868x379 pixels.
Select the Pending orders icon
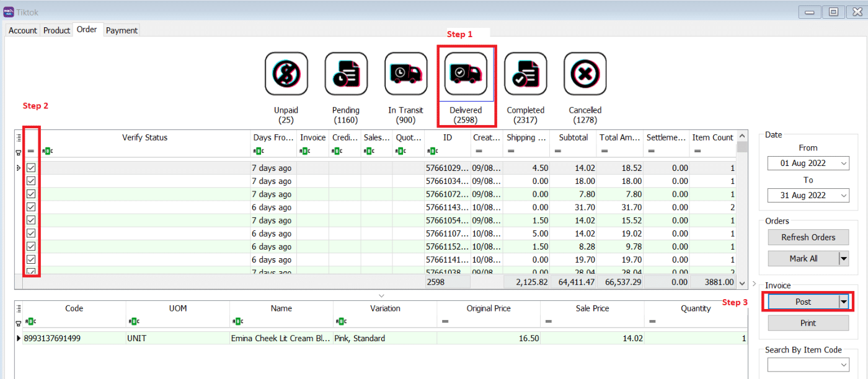pyautogui.click(x=346, y=74)
